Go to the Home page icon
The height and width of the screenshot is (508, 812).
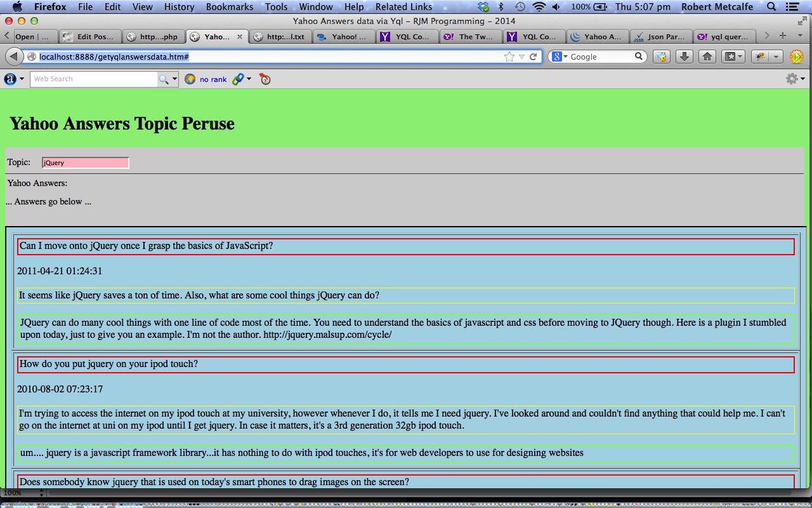click(707, 57)
